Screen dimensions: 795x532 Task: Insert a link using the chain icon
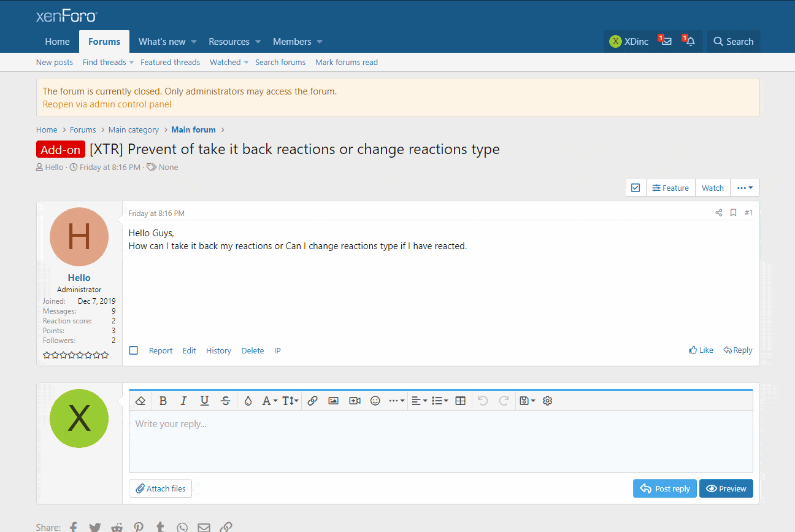point(312,401)
